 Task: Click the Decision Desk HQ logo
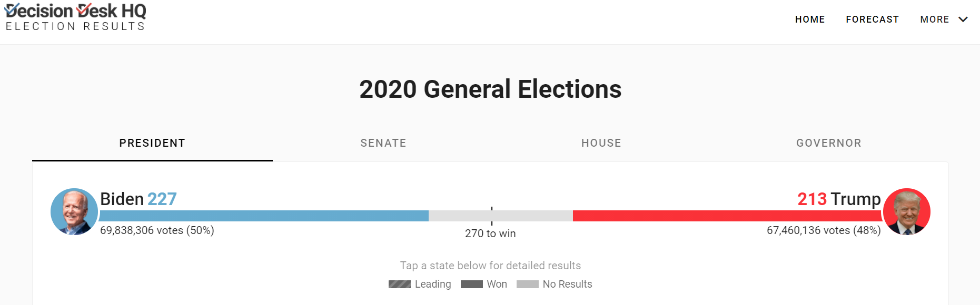(x=75, y=17)
